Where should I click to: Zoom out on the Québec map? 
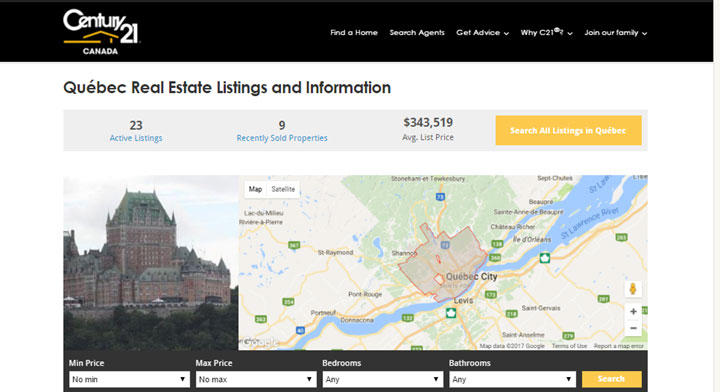[633, 328]
